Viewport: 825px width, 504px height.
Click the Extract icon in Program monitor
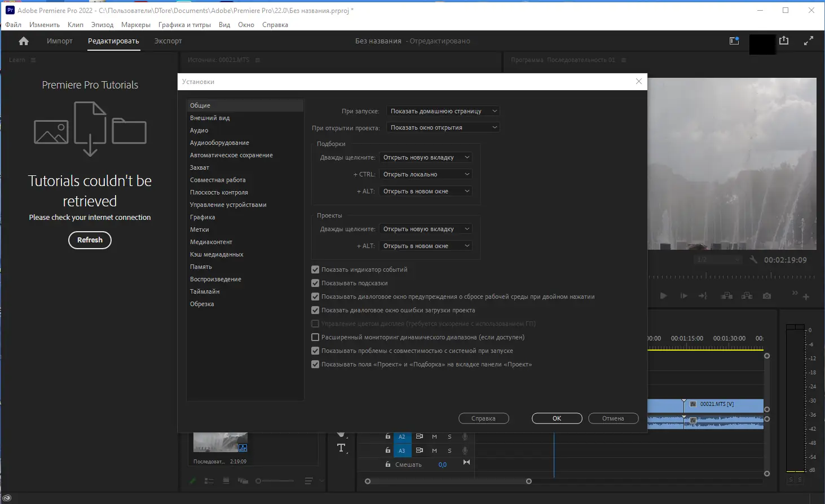pos(747,296)
